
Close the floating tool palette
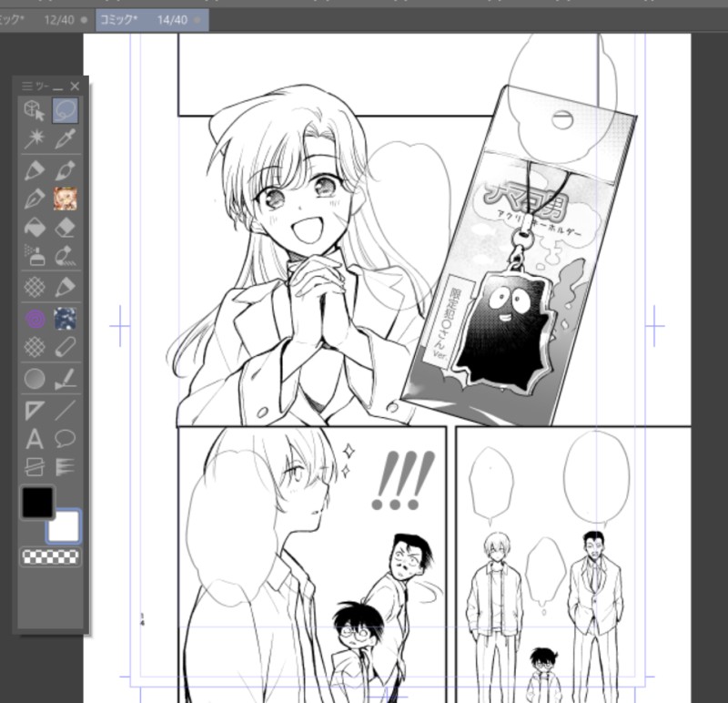pos(75,86)
